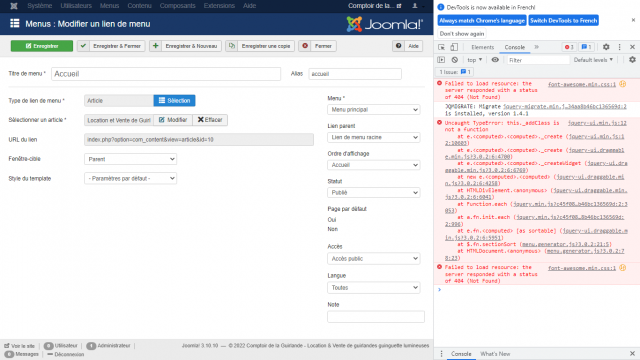Open the Langue dropdown
Image resolution: width=640 pixels, height=360 pixels.
tap(373, 288)
